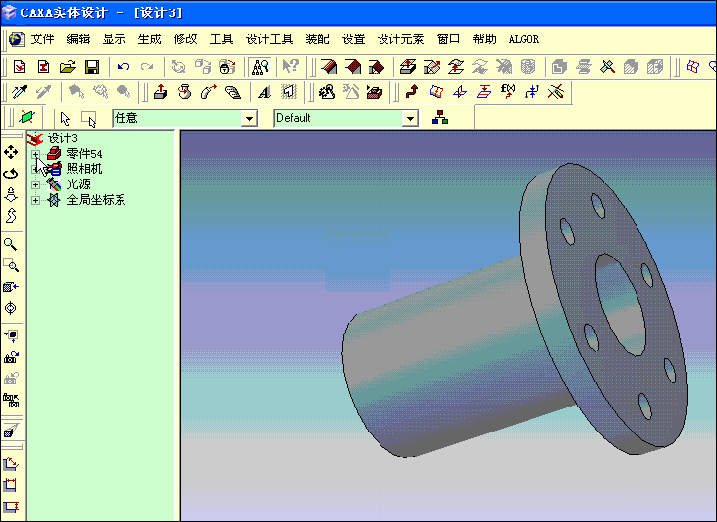Select 设计3 root in design tree

click(63, 138)
